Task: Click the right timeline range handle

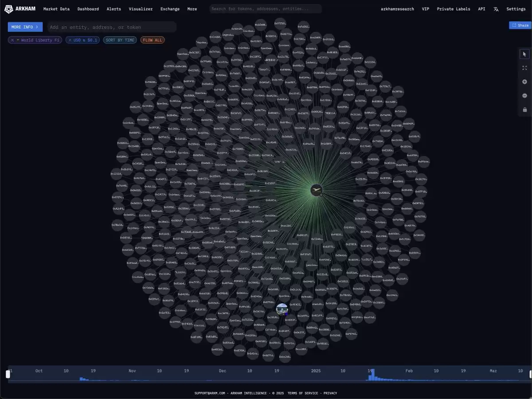Action: tap(530, 374)
